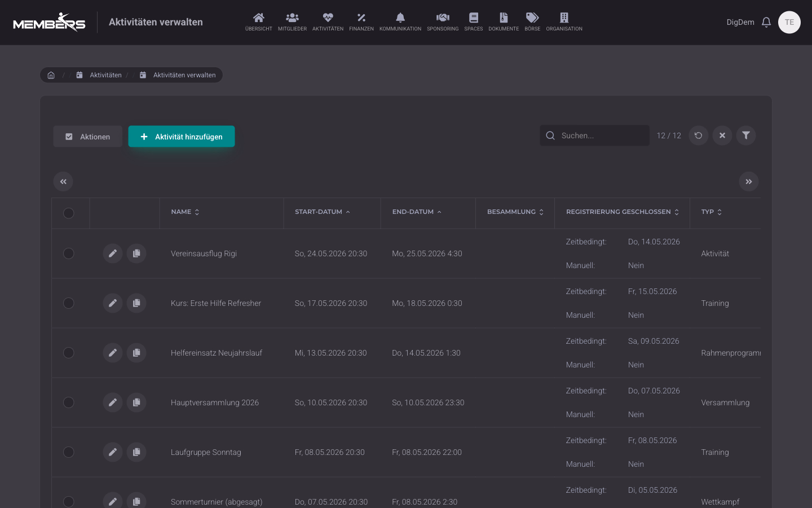Select all rows via header checkbox
812x508 pixels.
point(69,213)
